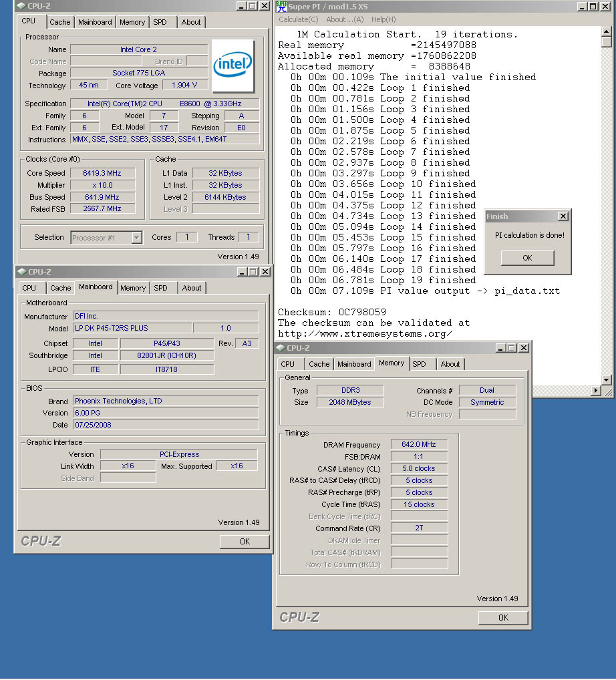
Task: Click Super PI horizontal scrollbar right arrow
Action: coord(596,390)
